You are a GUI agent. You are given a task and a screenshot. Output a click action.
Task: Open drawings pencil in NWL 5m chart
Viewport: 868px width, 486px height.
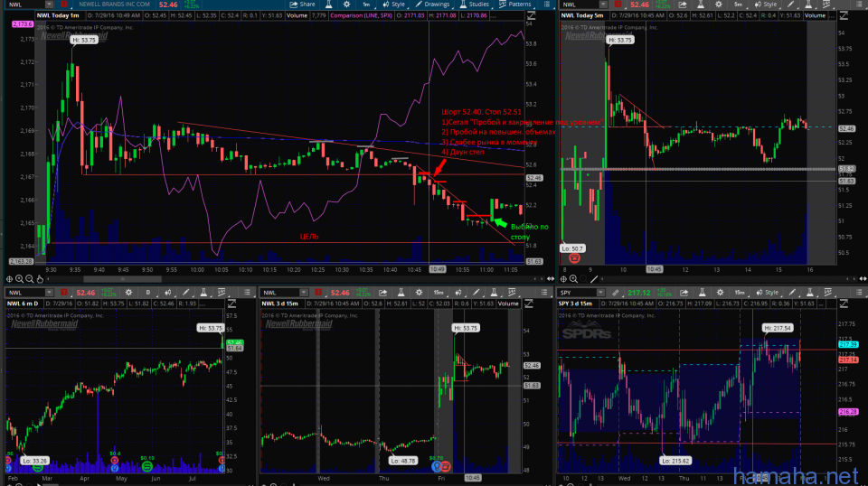pyautogui.click(x=791, y=5)
